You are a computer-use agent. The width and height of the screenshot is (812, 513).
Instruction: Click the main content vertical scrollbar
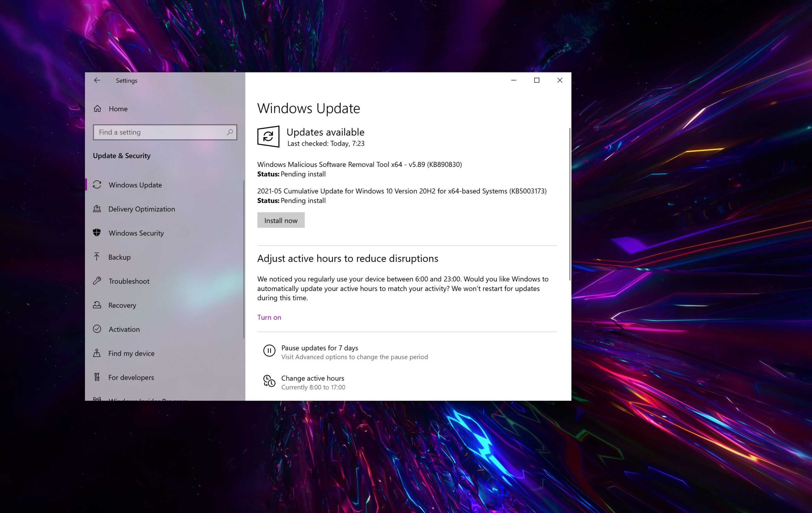[570, 204]
